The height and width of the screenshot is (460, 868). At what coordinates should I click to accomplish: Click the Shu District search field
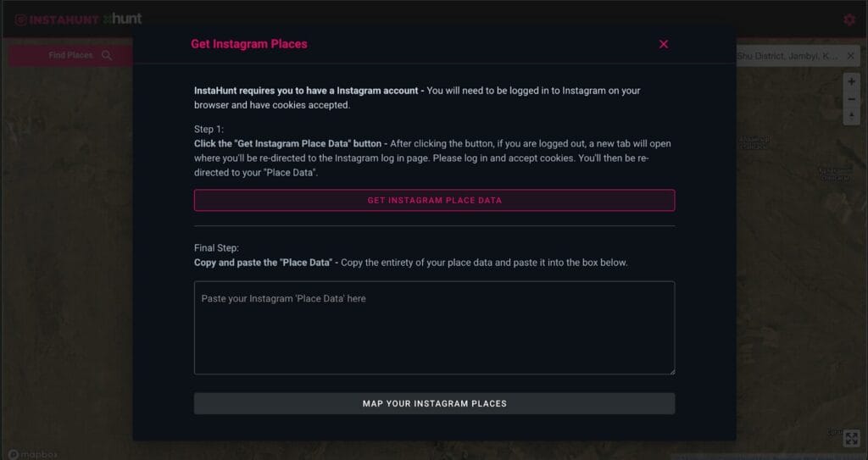tap(788, 56)
